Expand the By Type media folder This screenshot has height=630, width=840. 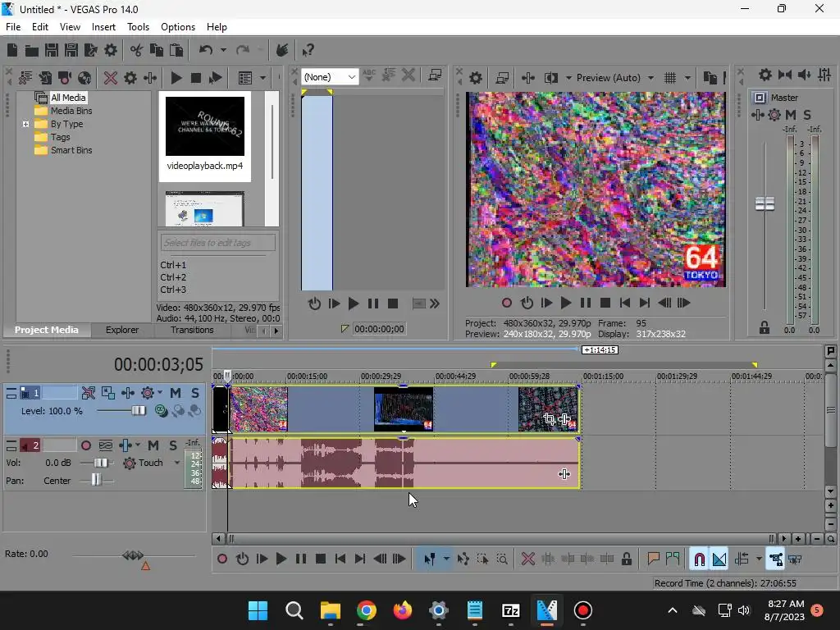[26, 125]
